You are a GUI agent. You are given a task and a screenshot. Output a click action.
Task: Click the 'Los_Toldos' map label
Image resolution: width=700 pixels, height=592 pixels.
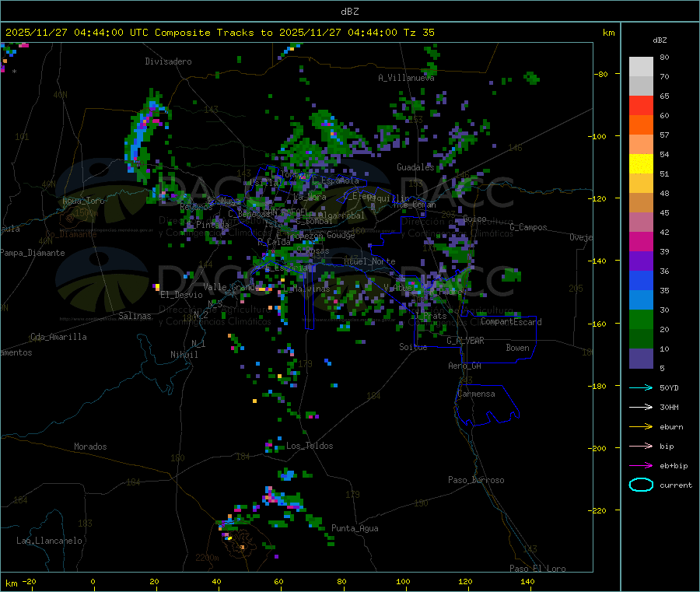pos(310,446)
